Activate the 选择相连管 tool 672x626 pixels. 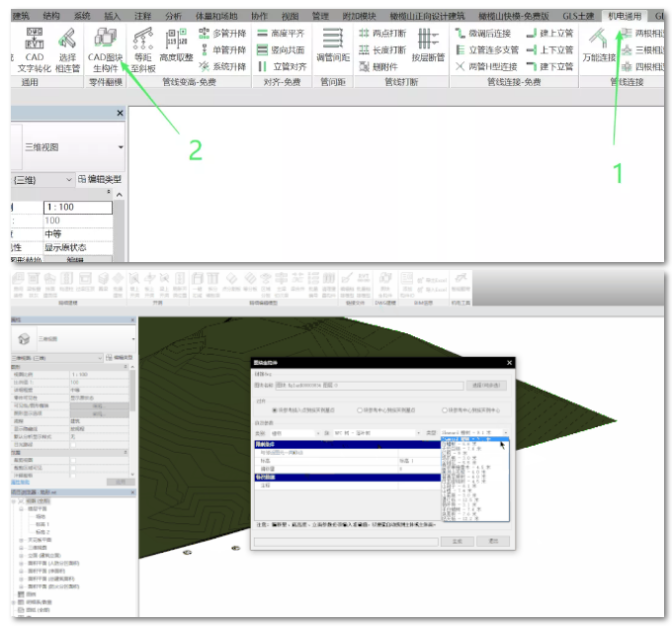(68, 50)
